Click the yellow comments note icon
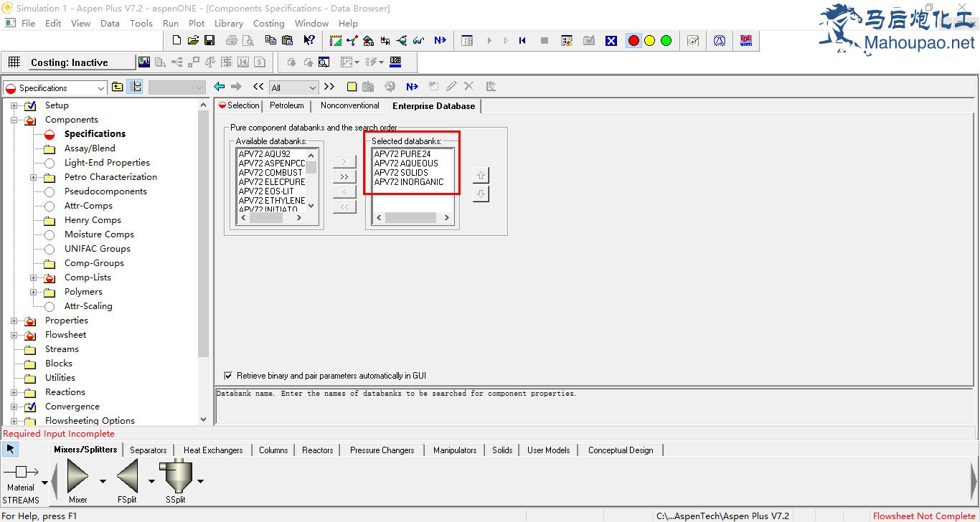The height and width of the screenshot is (522, 980). 352,87
